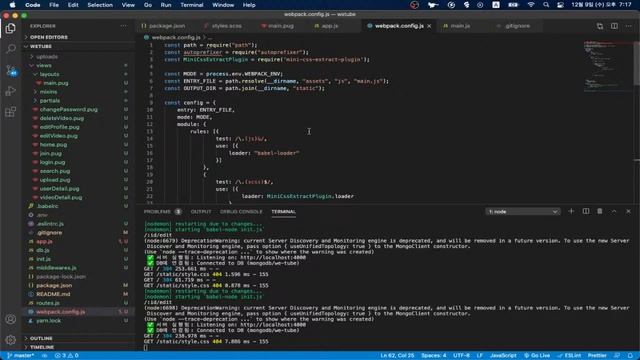
Task: Change indentation Spaces: 4
Action: click(x=433, y=356)
